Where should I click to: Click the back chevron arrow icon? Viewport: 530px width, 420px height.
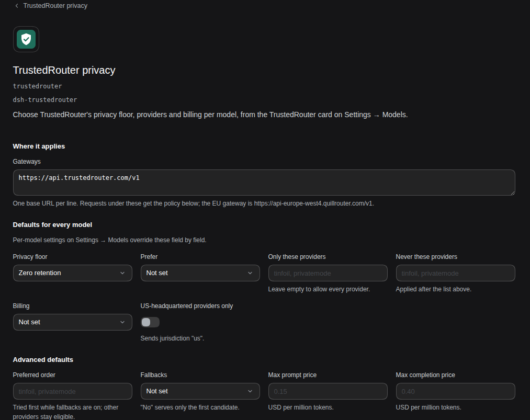pyautogui.click(x=17, y=6)
